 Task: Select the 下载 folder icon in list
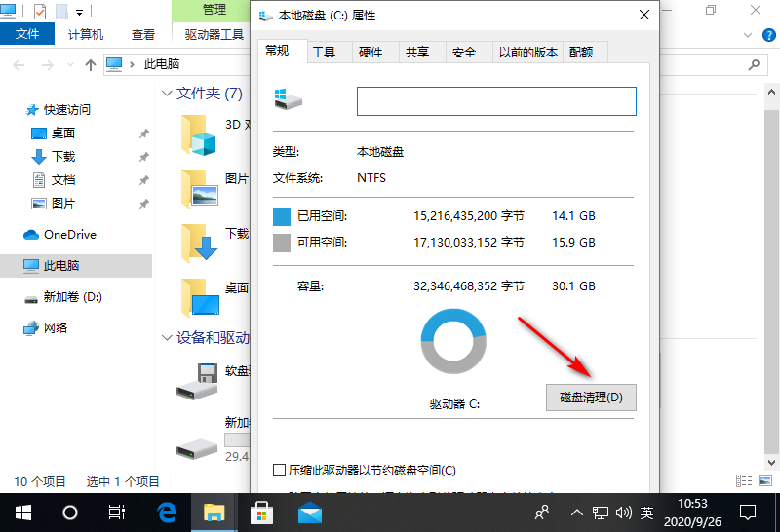199,244
